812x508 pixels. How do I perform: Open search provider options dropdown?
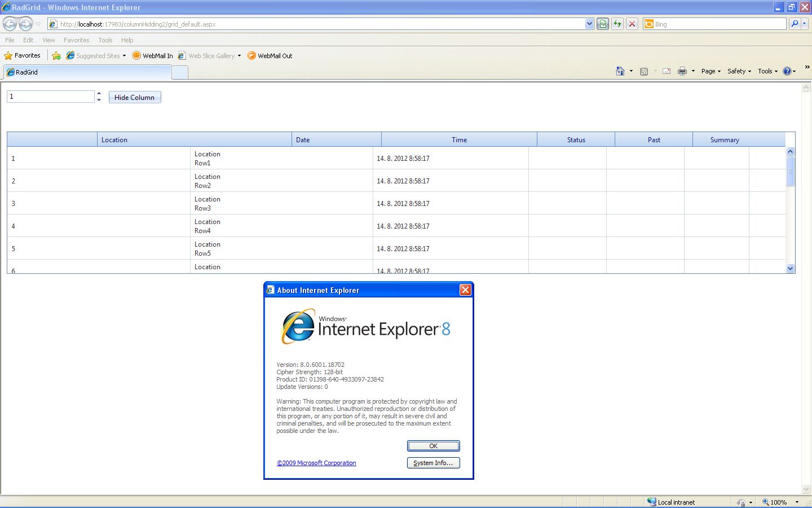pyautogui.click(x=805, y=24)
